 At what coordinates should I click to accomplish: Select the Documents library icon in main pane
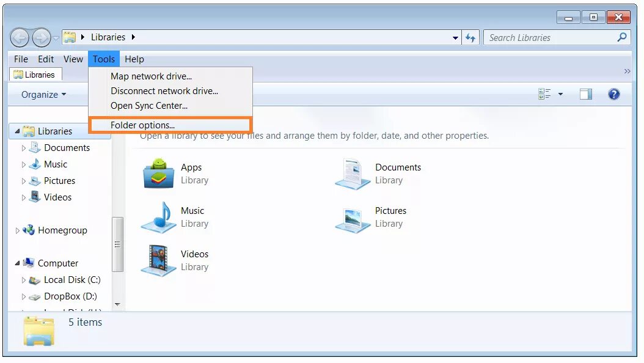click(x=353, y=174)
